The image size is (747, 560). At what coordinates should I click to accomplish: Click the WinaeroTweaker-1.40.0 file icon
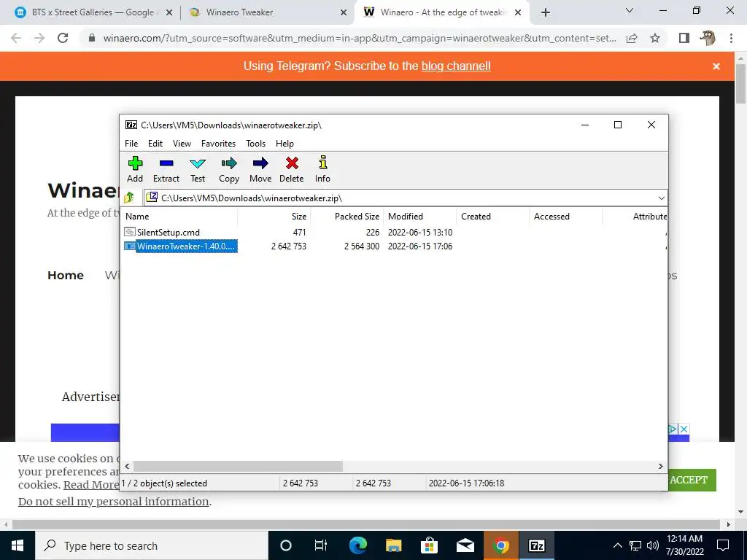130,246
